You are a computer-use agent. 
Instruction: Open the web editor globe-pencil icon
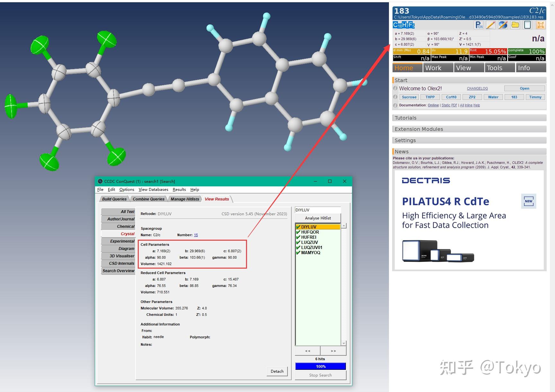pos(503,25)
